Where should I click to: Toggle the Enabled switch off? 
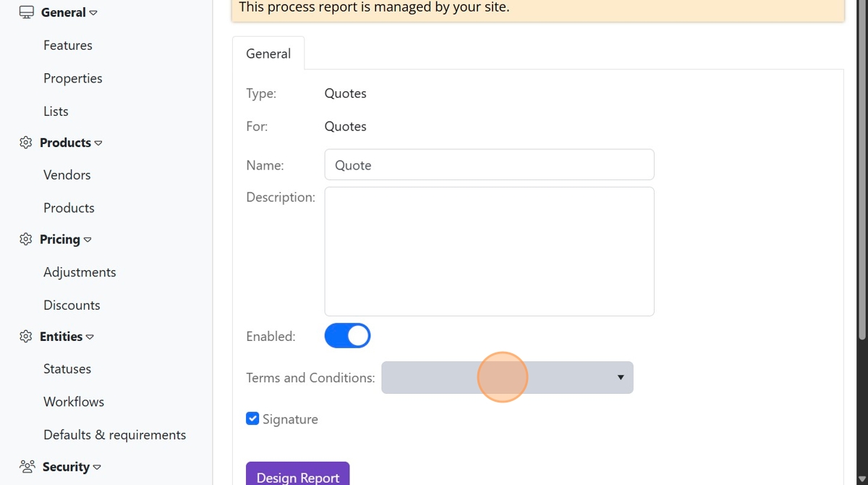click(x=347, y=336)
